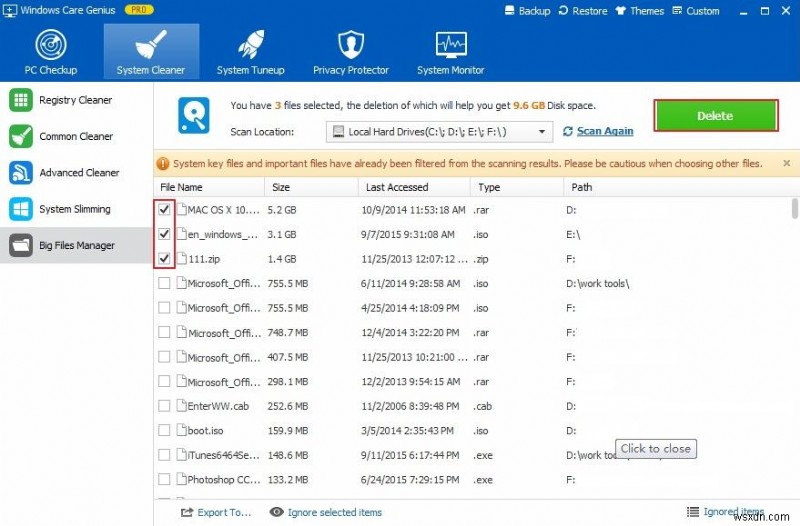
Task: Check the iTunes6464Se exe checkbox
Action: point(164,455)
